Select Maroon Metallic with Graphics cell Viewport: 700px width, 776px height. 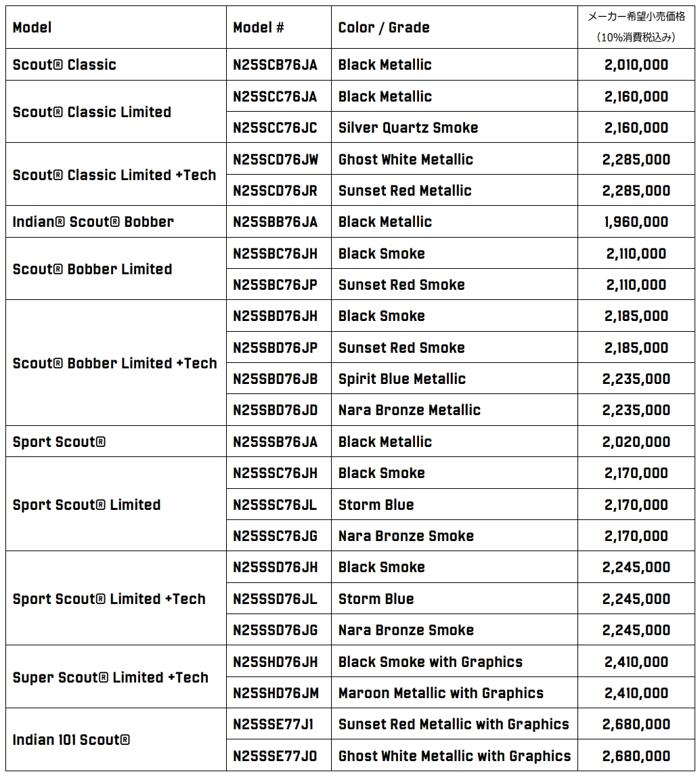coord(454,693)
